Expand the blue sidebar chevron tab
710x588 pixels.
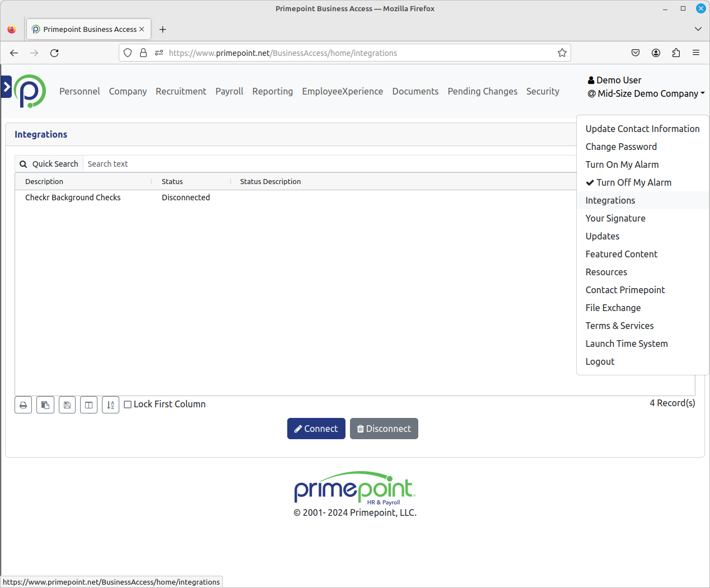coord(6,87)
